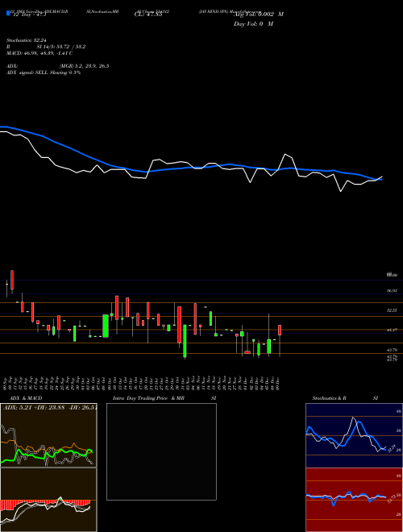
Task: Click the 'Stochastics: 32.24' reading
Action: click(25, 40)
